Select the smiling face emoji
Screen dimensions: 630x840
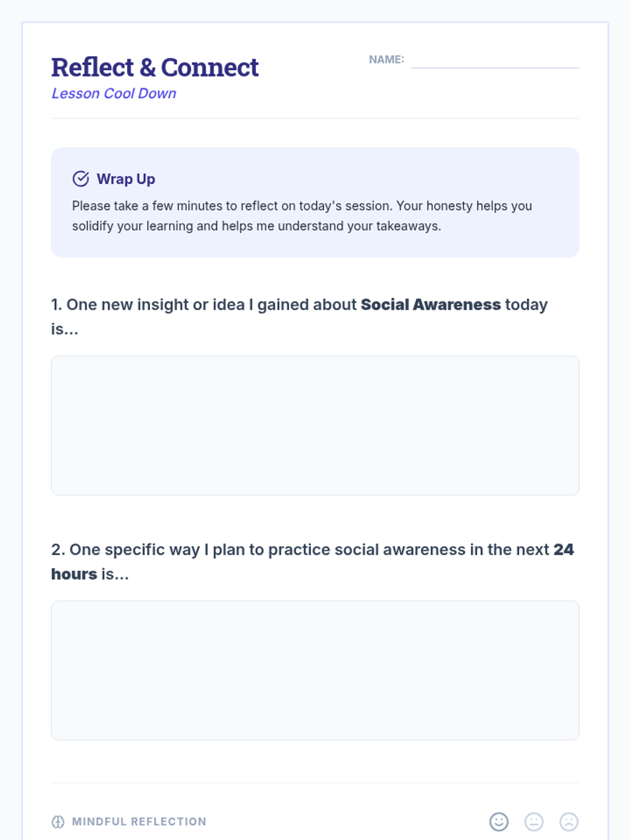click(499, 822)
